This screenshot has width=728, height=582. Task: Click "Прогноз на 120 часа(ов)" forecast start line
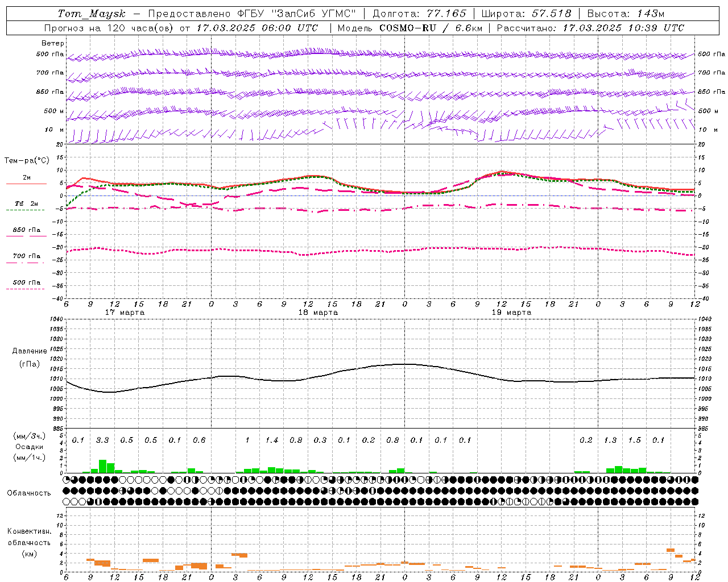(181, 28)
